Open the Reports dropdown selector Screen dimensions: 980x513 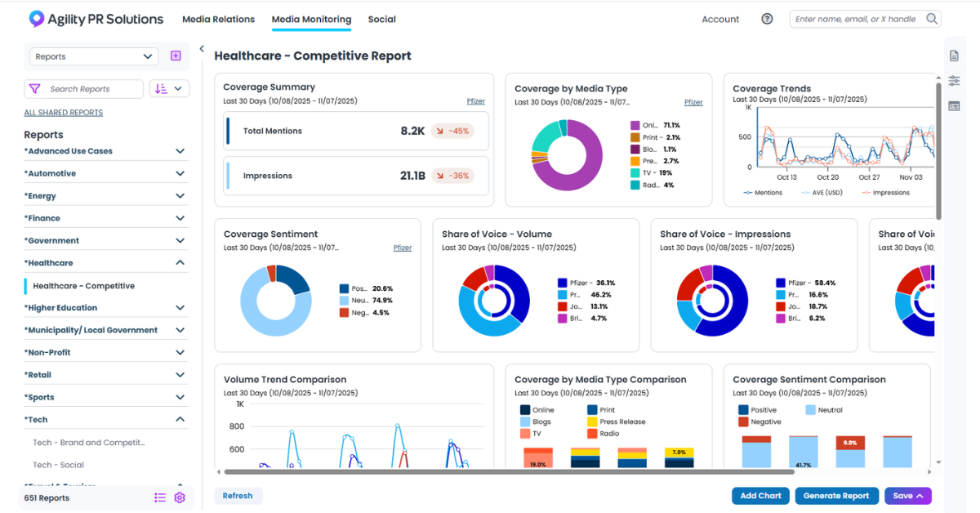pyautogui.click(x=94, y=56)
